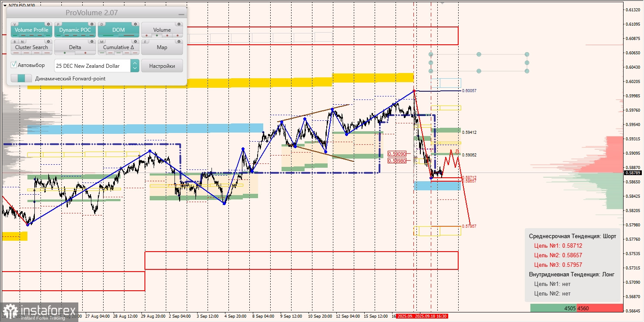The width and height of the screenshot is (644, 322).
Task: Click the M hotkey tag on Cumulative Δ
Action: point(102,42)
